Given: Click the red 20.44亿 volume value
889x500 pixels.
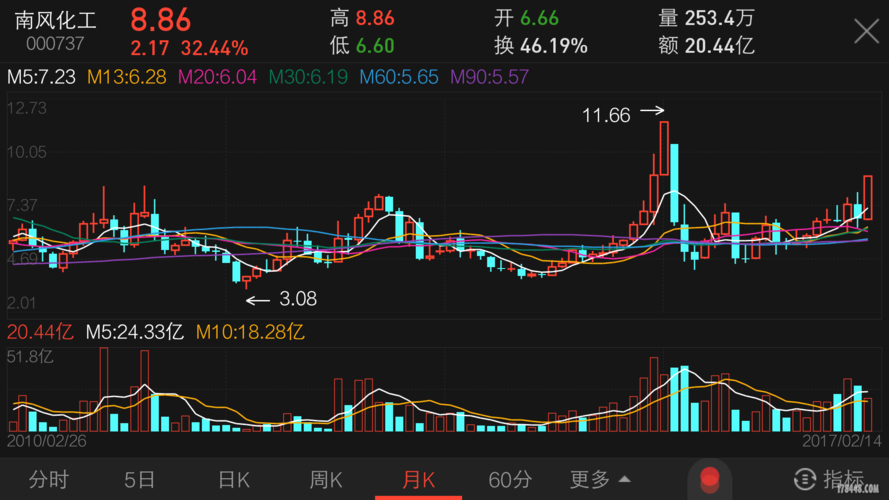Looking at the screenshot, I should tap(40, 332).
